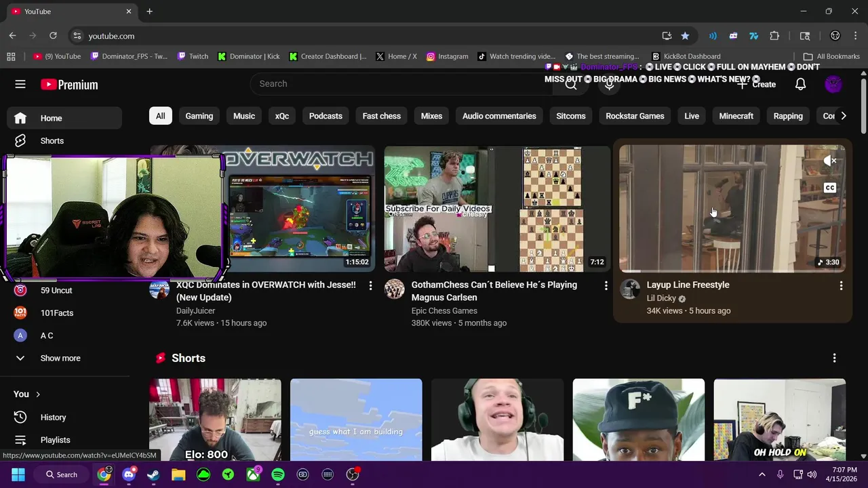The image size is (868, 488).
Task: Click the 101Facts channel avatar
Action: pos(20,313)
